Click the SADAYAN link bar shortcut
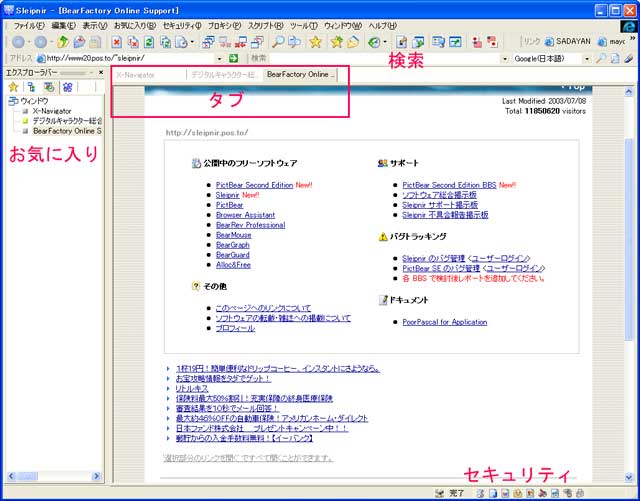This screenshot has height=501, width=640. (x=568, y=41)
